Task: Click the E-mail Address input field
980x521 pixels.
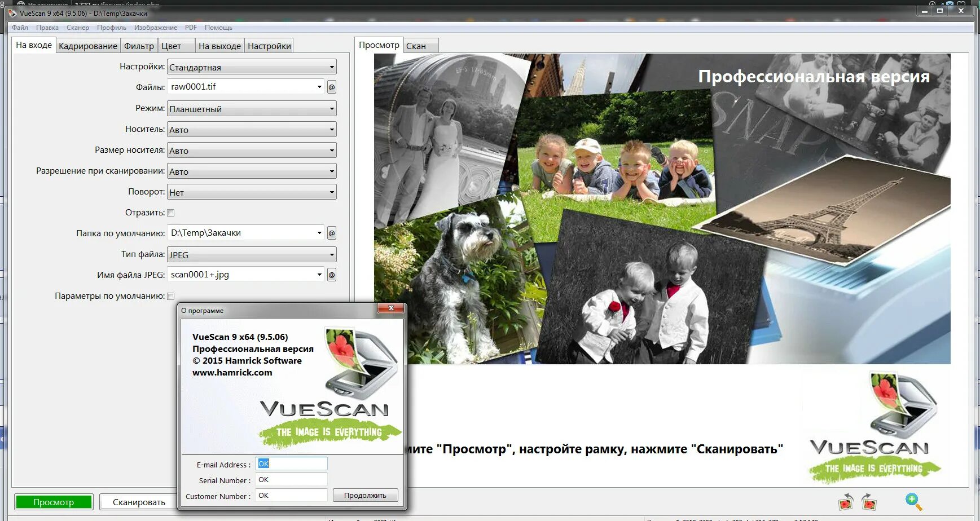Action: [x=291, y=463]
